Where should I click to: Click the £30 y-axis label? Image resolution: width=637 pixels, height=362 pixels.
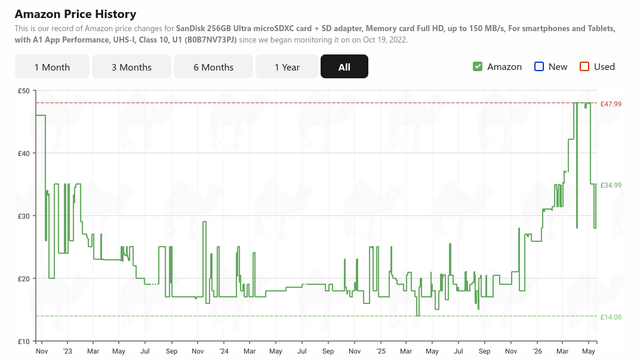tap(24, 216)
